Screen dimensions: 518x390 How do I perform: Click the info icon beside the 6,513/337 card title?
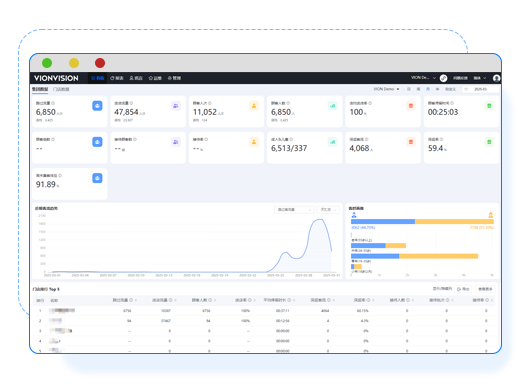[291, 139]
